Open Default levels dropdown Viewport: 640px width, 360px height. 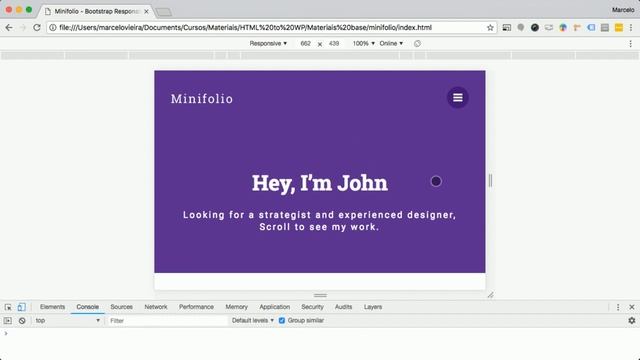click(x=253, y=321)
